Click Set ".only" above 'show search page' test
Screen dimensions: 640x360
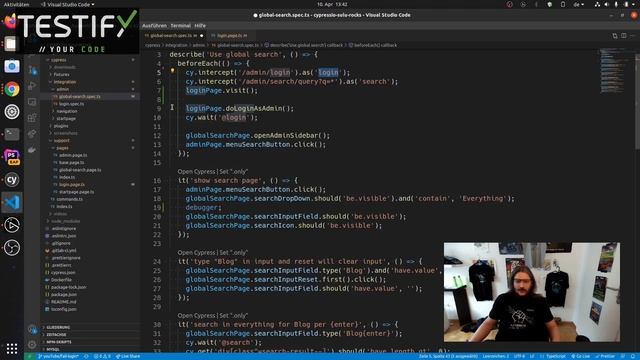pos(233,172)
